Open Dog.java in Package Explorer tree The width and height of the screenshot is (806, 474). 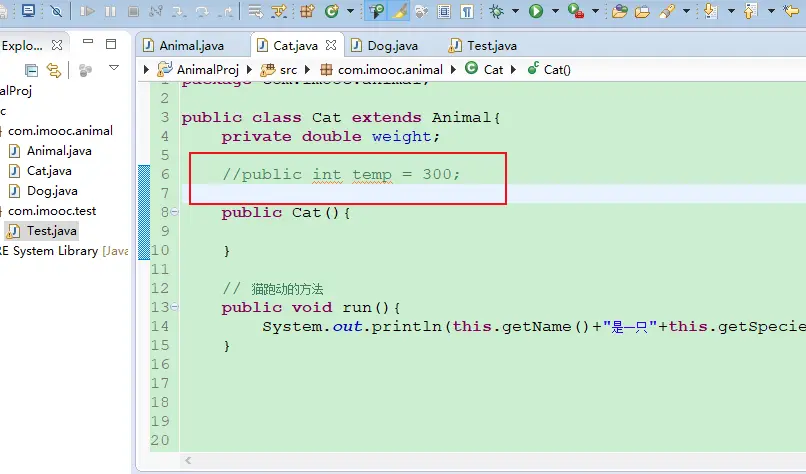point(52,191)
